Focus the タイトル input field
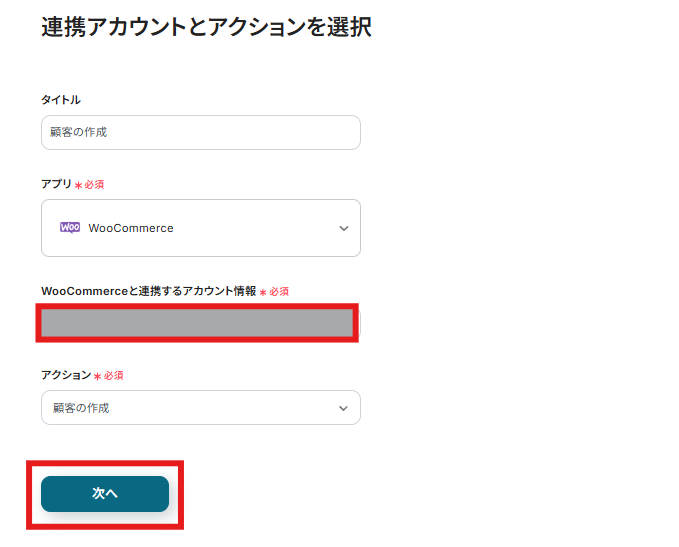The width and height of the screenshot is (679, 547). click(x=200, y=132)
